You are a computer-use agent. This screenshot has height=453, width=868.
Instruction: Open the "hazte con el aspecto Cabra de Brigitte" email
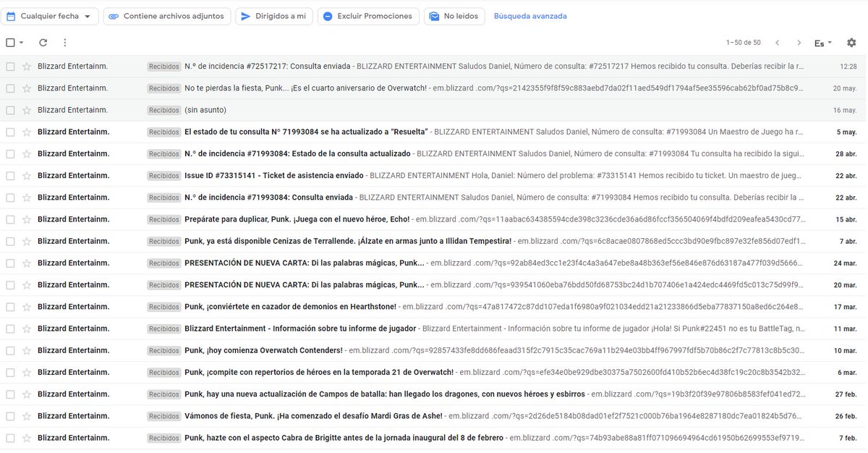click(x=344, y=438)
